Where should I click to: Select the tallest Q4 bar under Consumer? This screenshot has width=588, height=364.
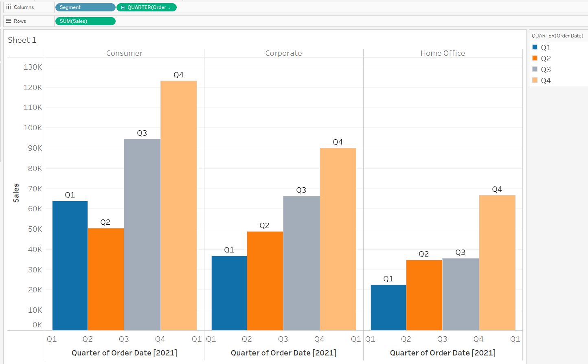[178, 204]
